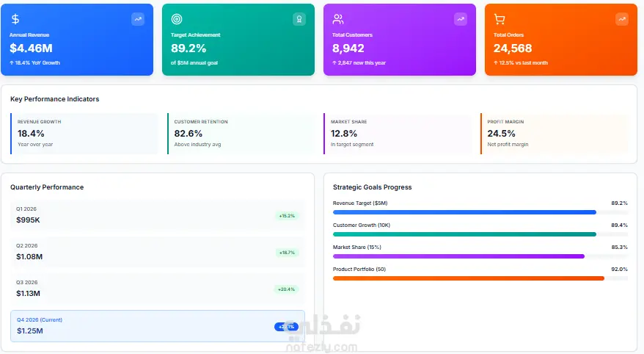Click trend arrow icon on Total Customers card
This screenshot has height=354, width=644.
(461, 19)
